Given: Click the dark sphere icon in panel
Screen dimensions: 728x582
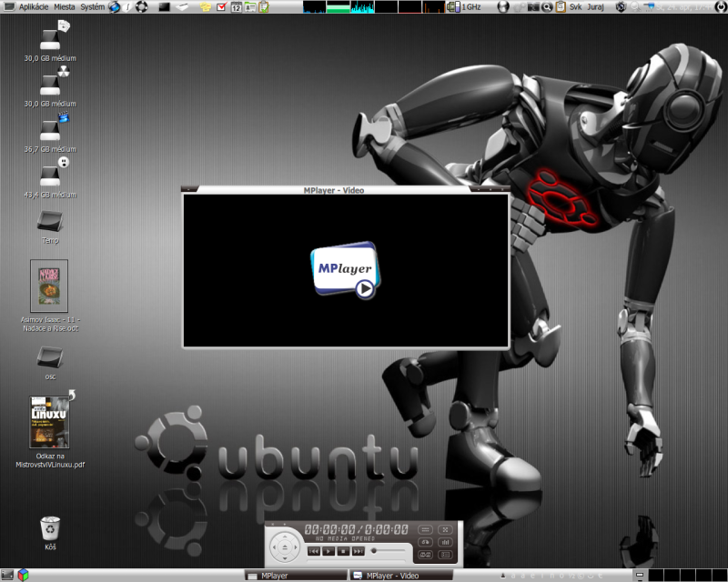Looking at the screenshot, I should tap(503, 7).
